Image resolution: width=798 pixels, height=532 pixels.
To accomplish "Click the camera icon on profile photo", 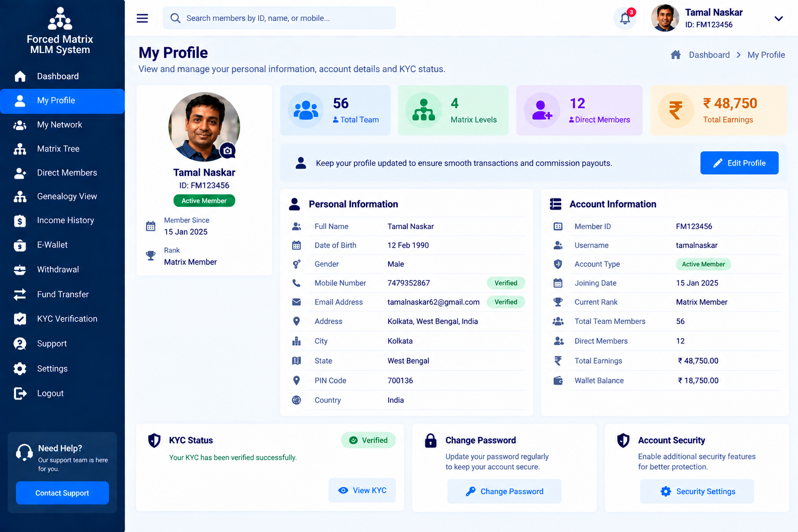I will click(x=228, y=151).
